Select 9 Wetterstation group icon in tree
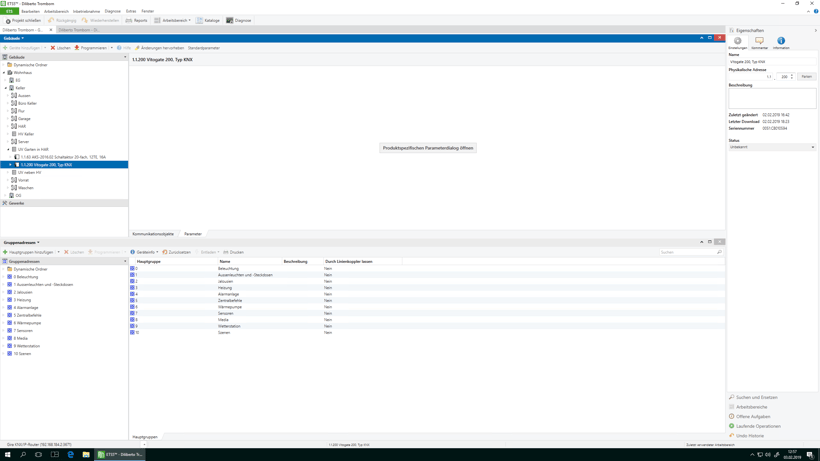Image resolution: width=820 pixels, height=461 pixels. click(9, 346)
